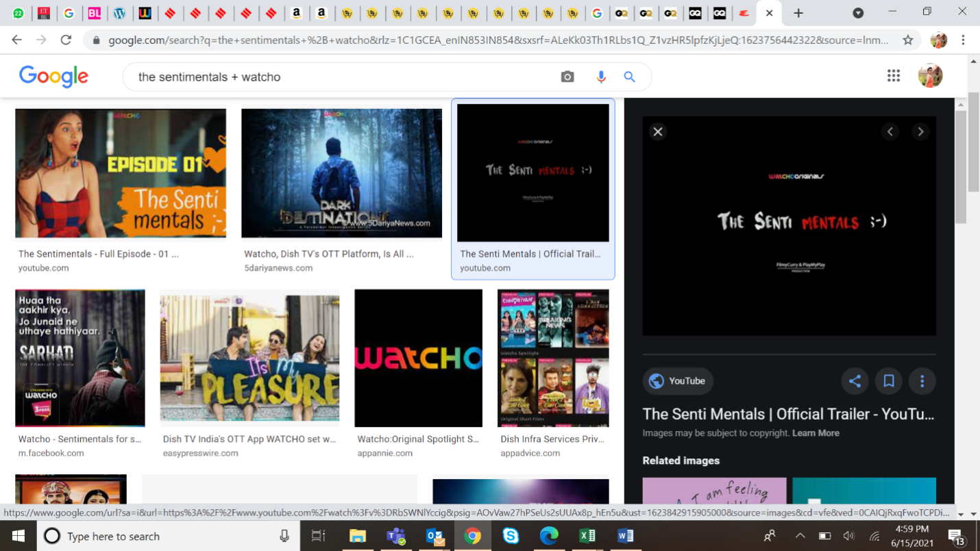Reload the current page
The height and width of the screenshot is (551, 980).
pos(66,40)
